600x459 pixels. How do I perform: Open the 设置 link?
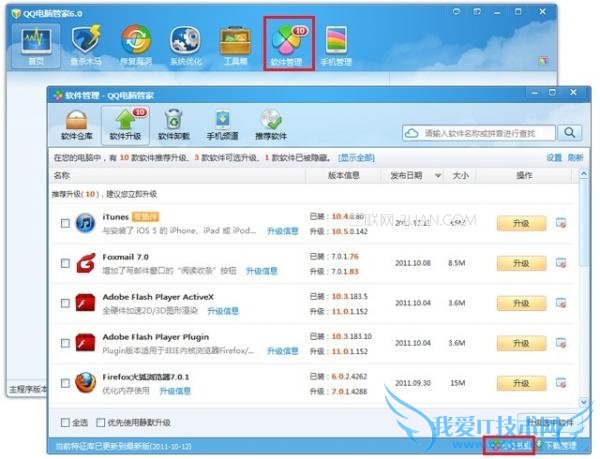554,158
